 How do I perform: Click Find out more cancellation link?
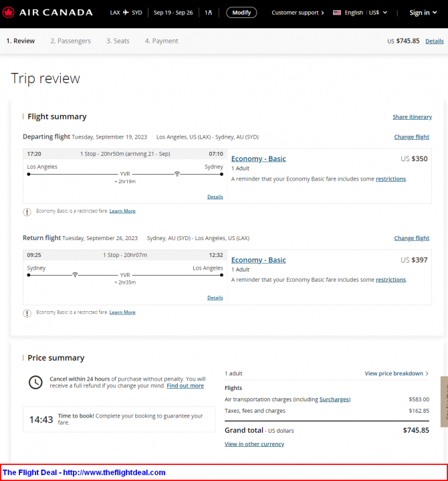coord(185,385)
